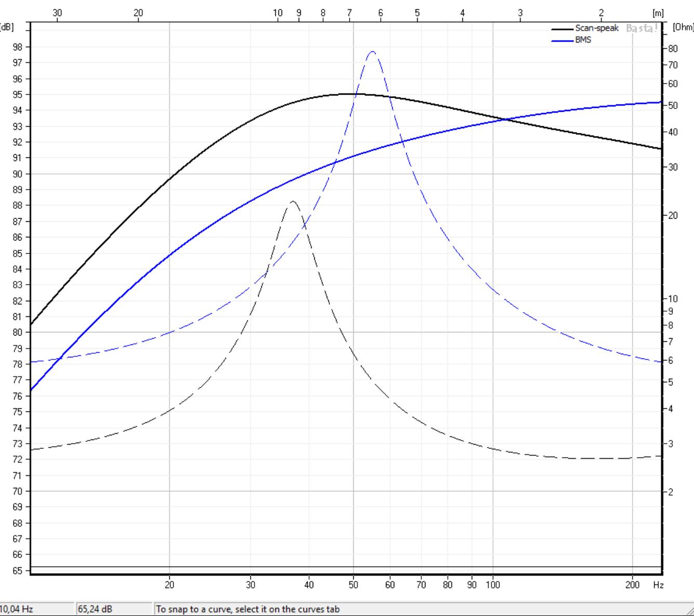Click where solid black and blue curves cross

pos(504,119)
